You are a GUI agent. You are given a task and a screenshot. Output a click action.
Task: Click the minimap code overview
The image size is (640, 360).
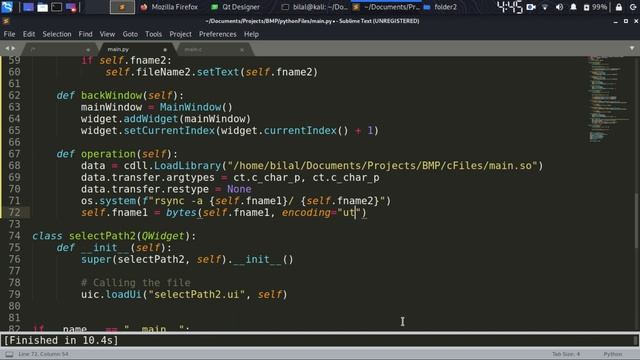pyautogui.click(x=609, y=100)
